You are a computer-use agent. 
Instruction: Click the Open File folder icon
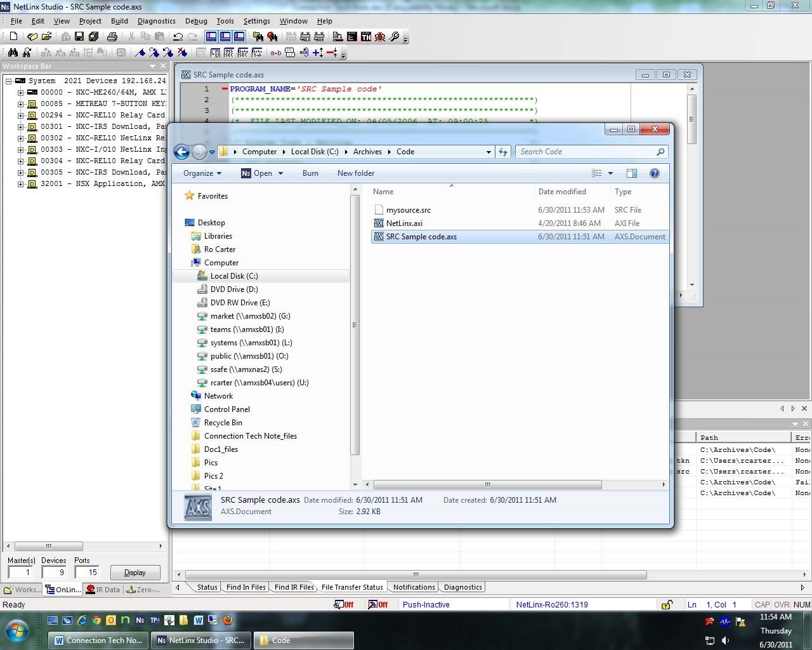tap(46, 37)
